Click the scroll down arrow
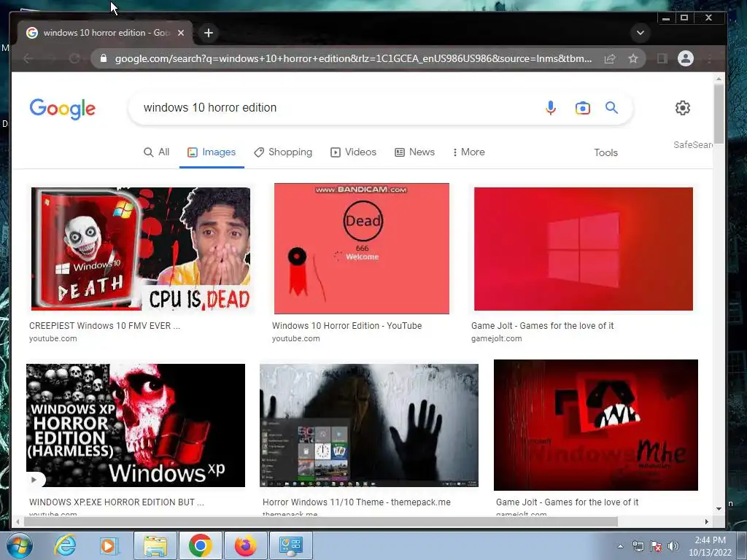 tap(719, 508)
